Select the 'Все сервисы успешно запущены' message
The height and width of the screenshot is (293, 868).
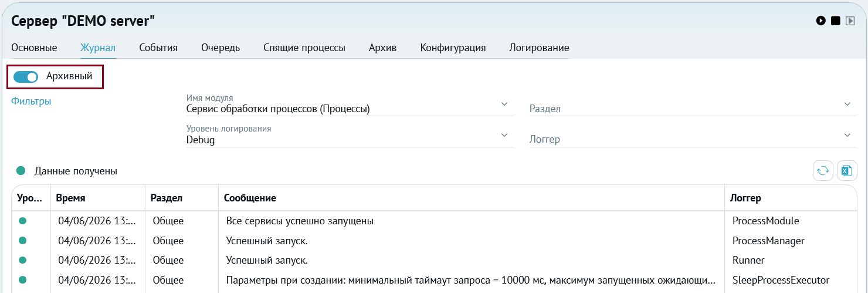coord(300,221)
